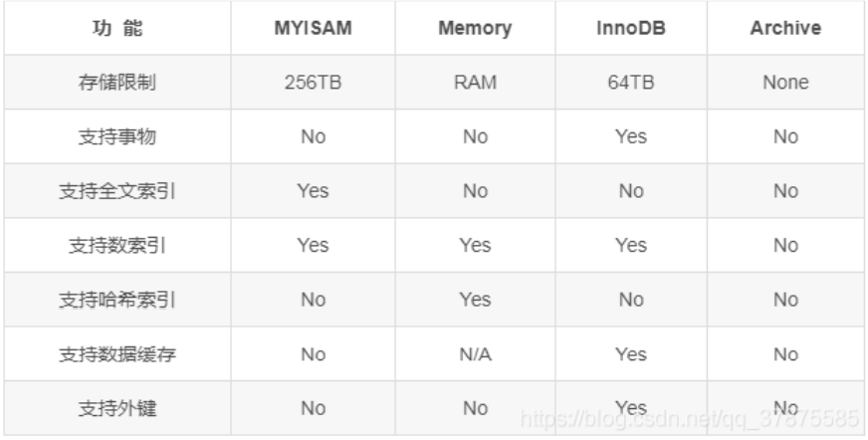Click the None cell under Archive
868x440 pixels.
[785, 82]
